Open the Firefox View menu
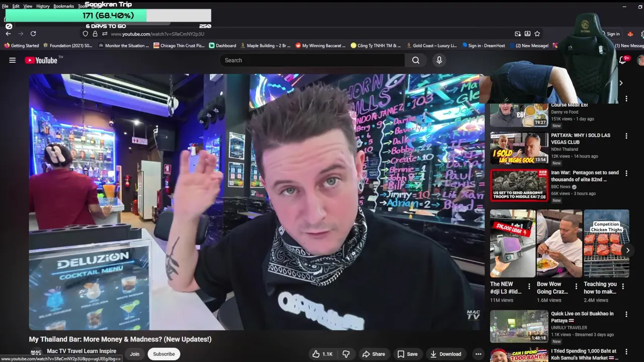 tap(28, 6)
